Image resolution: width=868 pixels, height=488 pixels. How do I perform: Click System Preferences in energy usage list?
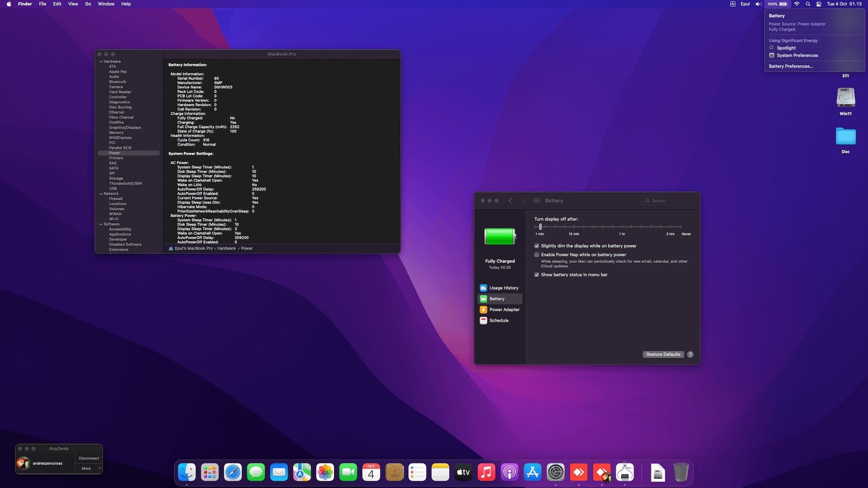click(x=797, y=56)
